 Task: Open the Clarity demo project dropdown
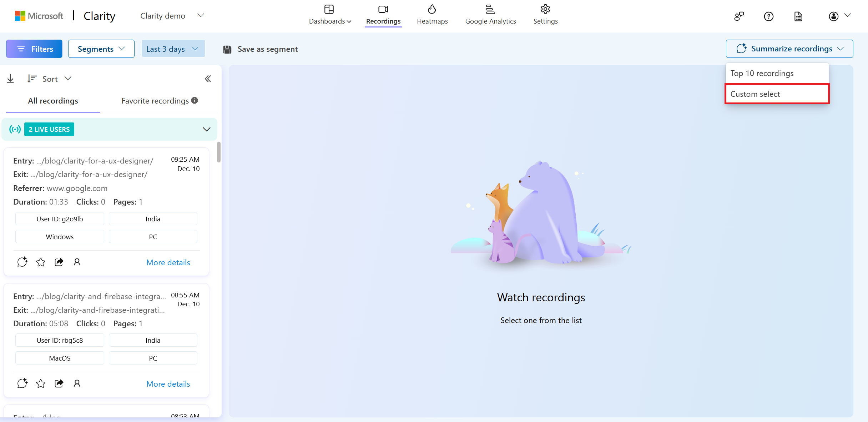[x=172, y=16]
